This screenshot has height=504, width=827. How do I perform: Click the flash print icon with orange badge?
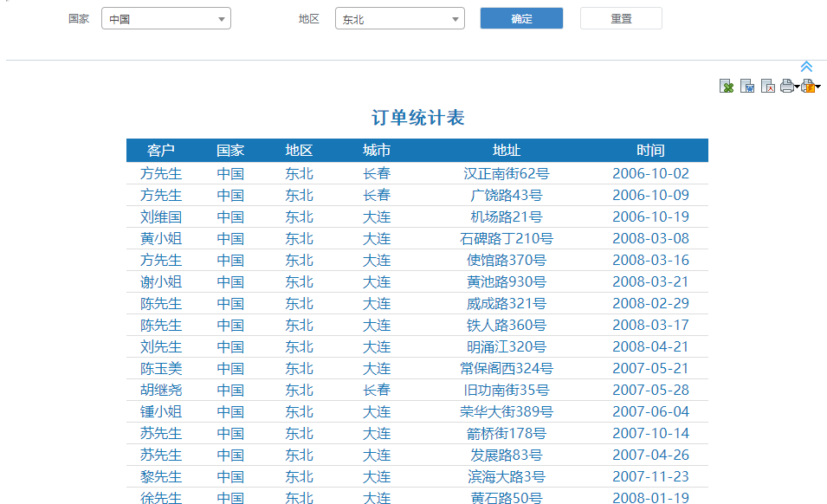pyautogui.click(x=808, y=86)
